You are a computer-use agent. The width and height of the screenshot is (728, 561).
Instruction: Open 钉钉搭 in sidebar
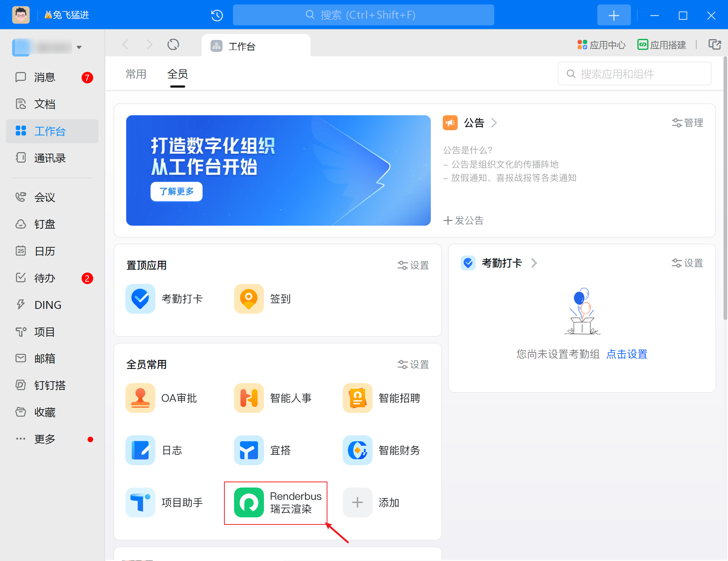click(52, 385)
